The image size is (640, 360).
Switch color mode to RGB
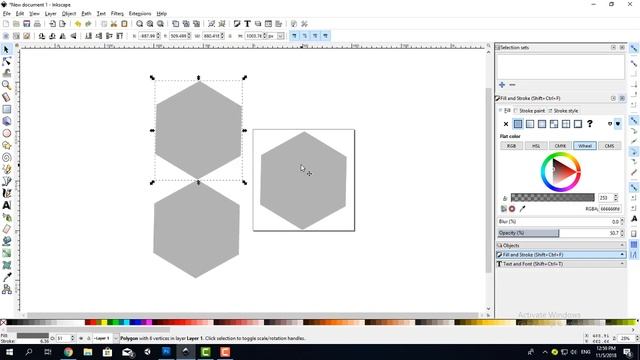[511, 146]
